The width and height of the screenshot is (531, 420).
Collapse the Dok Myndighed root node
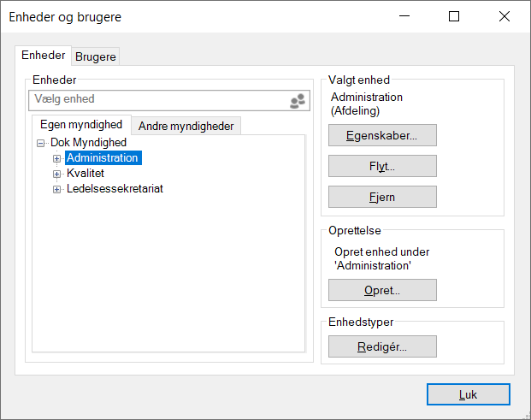[x=41, y=143]
